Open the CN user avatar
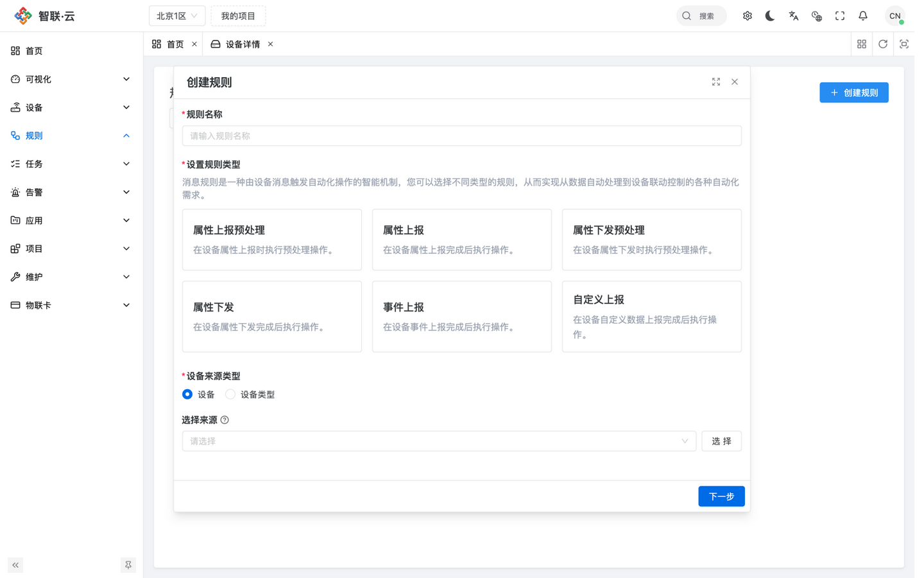The width and height of the screenshot is (924, 578). (894, 16)
